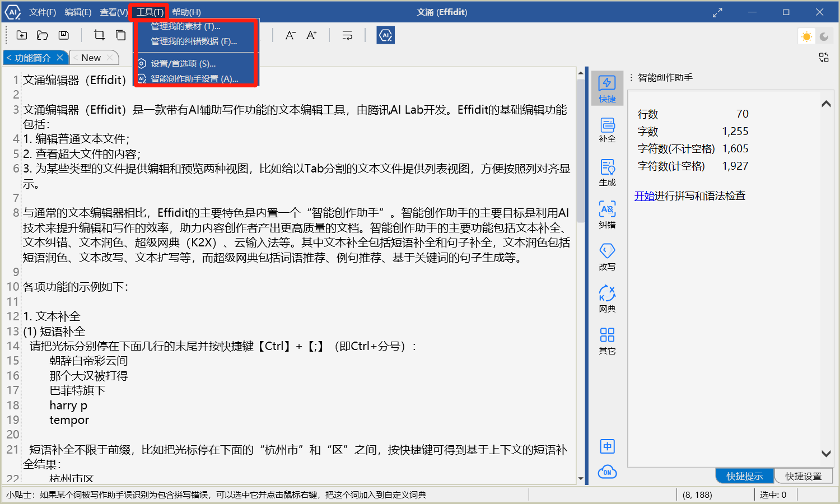Choose 管理我的素材(T)... from the menu
Screen dimensions: 840x504
click(195, 26)
